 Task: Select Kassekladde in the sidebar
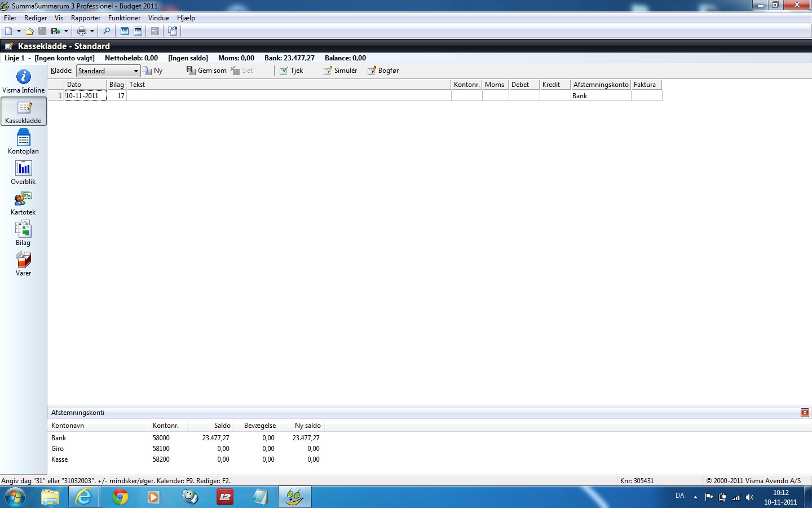click(x=23, y=112)
